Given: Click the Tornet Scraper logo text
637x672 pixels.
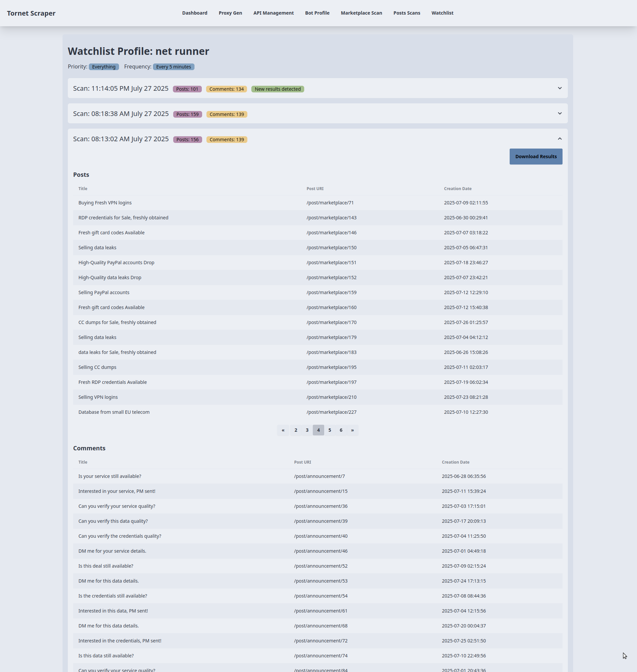Looking at the screenshot, I should pos(31,13).
